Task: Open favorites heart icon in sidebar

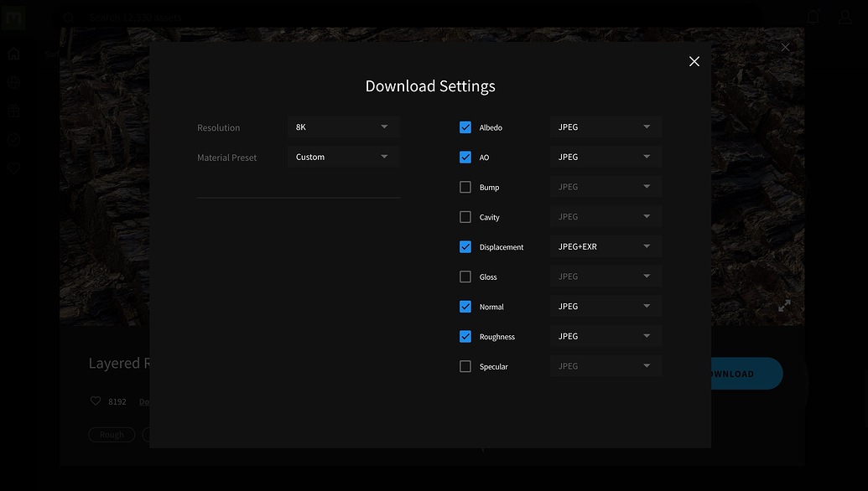Action: 14,168
